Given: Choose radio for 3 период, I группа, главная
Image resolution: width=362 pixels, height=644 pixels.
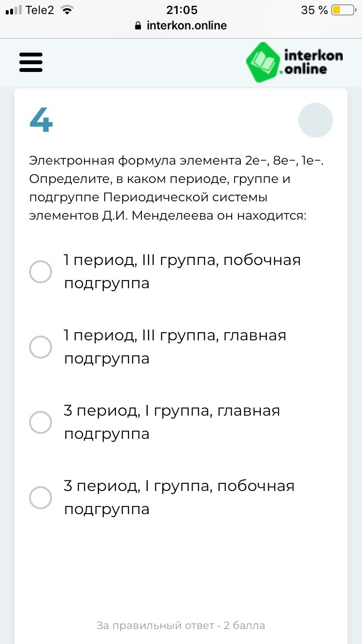Looking at the screenshot, I should (x=41, y=422).
